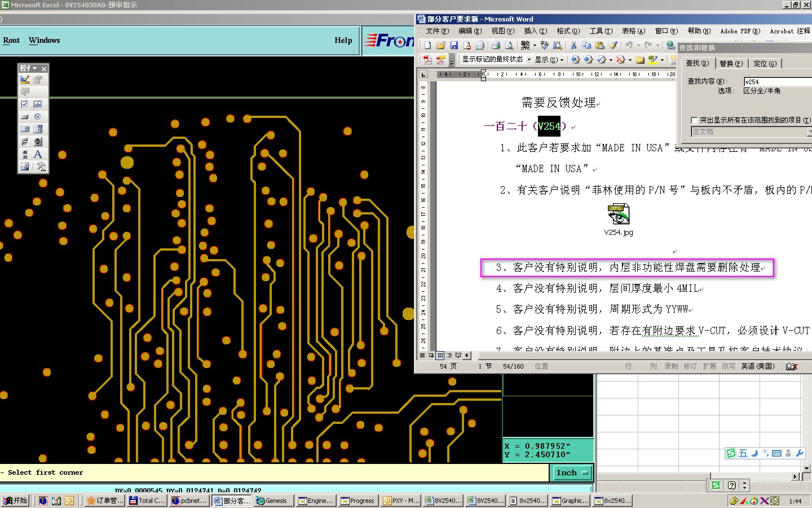812x508 pixels.
Task: Click the Open folder icon in Word toolbar
Action: pyautogui.click(x=441, y=45)
